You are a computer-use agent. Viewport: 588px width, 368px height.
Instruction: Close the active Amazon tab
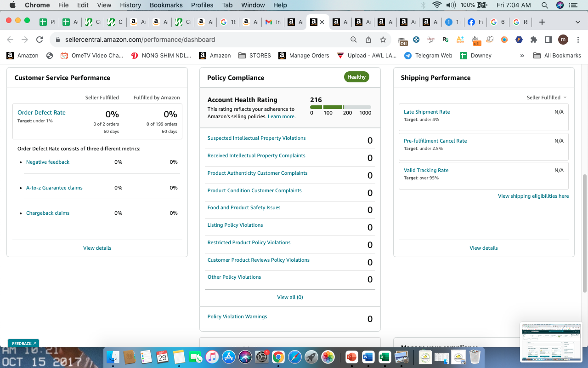pyautogui.click(x=322, y=22)
